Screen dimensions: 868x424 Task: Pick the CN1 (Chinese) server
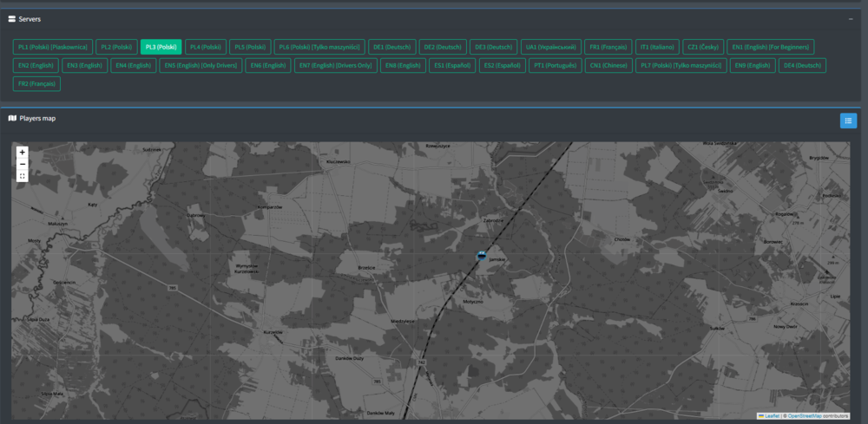[607, 65]
